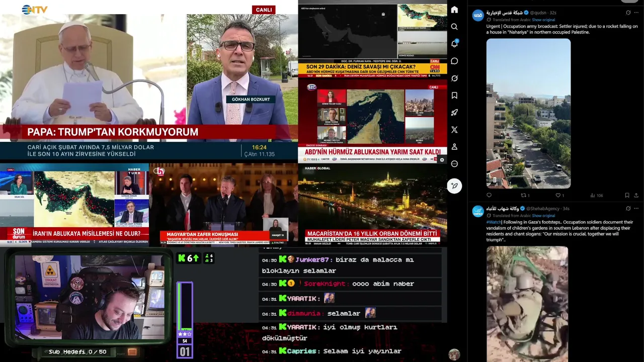
Task: Select the Magyar'dan Zafer Konuşması feed
Action: tap(223, 205)
